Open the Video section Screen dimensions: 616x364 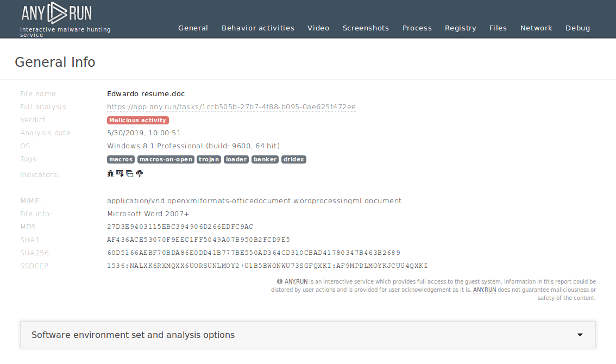318,28
